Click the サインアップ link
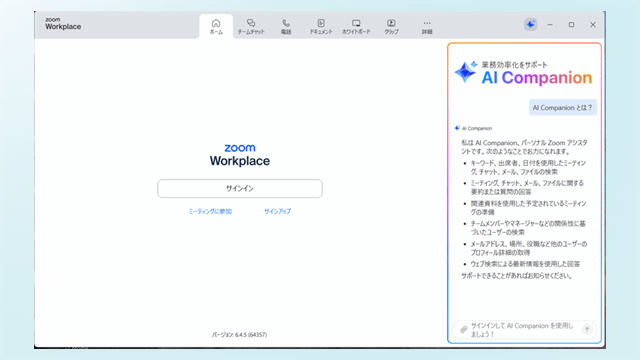640x360 pixels. pyautogui.click(x=278, y=211)
